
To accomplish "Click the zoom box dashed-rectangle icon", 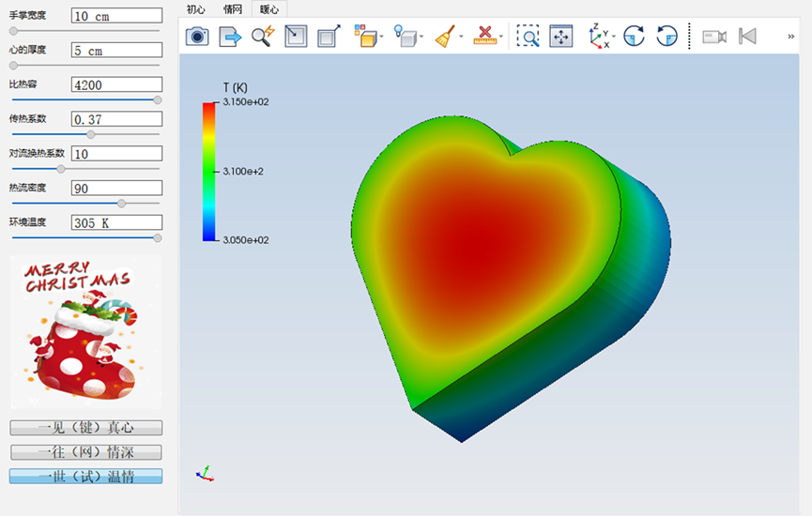I will [529, 37].
